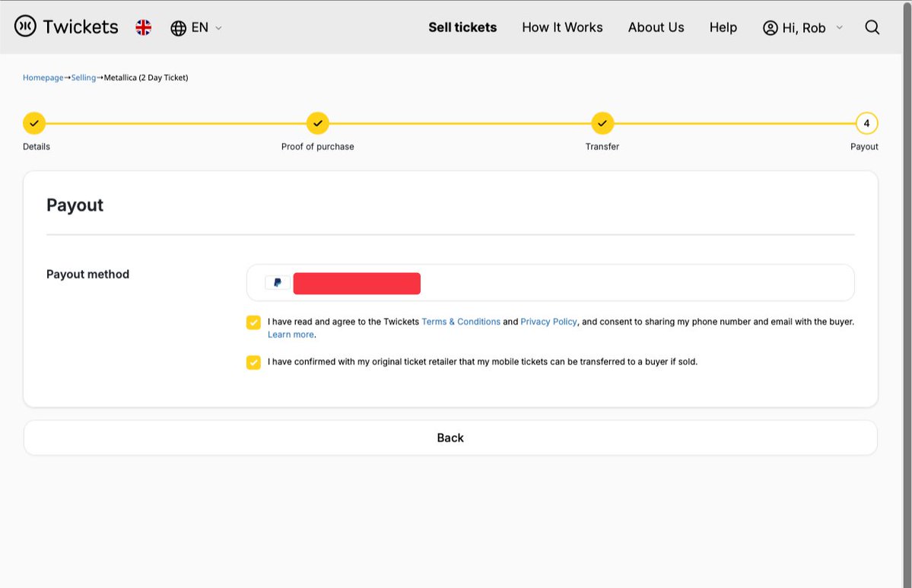This screenshot has height=588, width=912.
Task: Open the Payout method selection field
Action: (x=550, y=283)
